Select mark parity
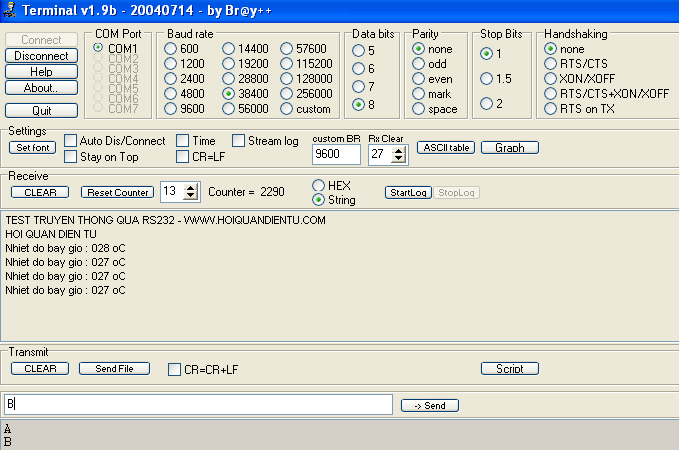679x450 pixels. [x=418, y=94]
